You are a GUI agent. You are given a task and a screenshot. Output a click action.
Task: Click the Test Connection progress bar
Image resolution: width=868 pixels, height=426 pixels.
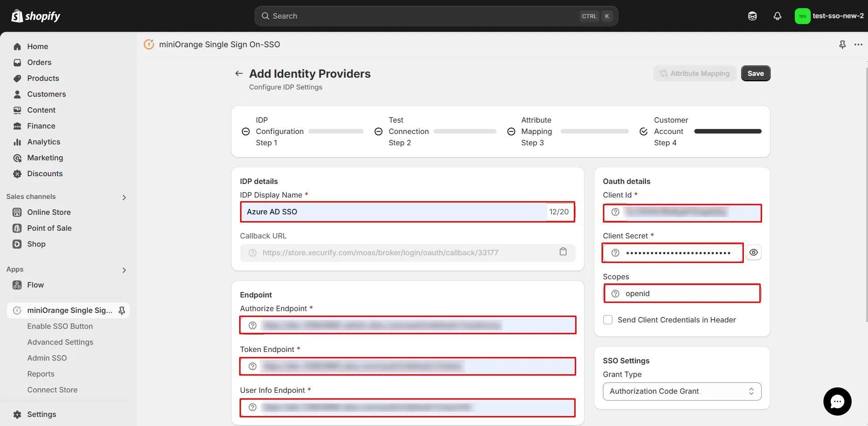click(x=465, y=131)
